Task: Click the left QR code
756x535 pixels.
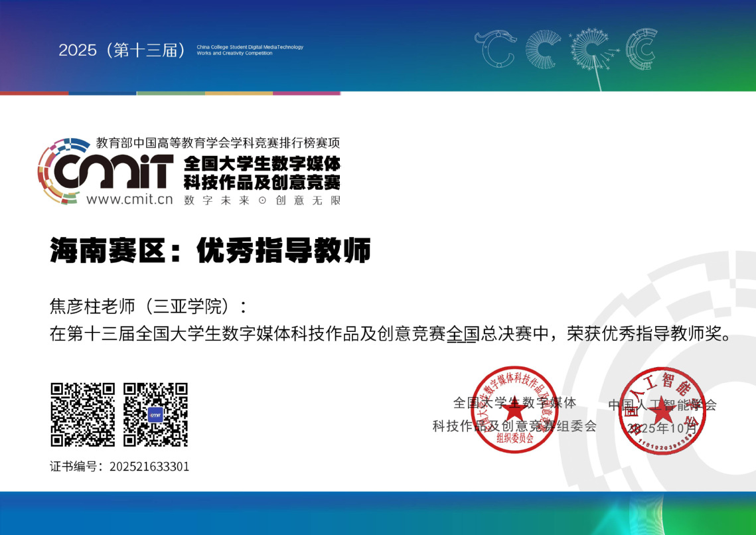Action: [83, 415]
